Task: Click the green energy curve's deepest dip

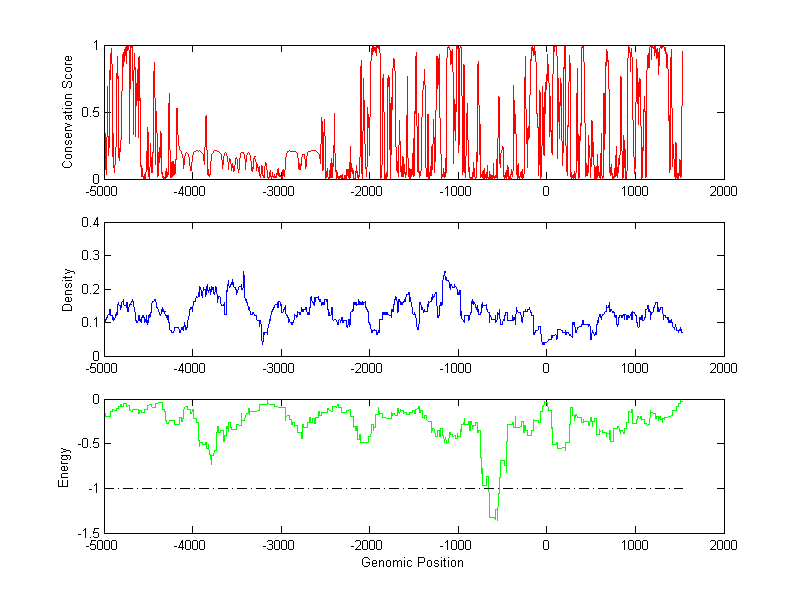Action: coord(494,518)
